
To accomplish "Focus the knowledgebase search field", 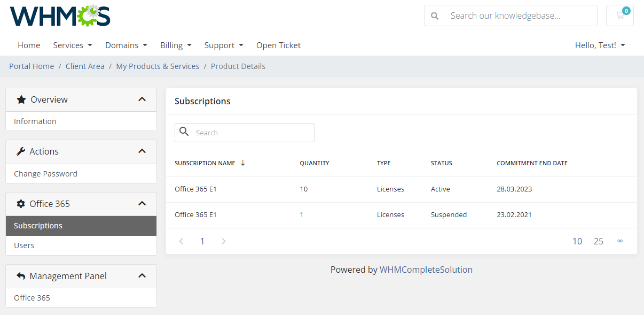I will pyautogui.click(x=511, y=16).
